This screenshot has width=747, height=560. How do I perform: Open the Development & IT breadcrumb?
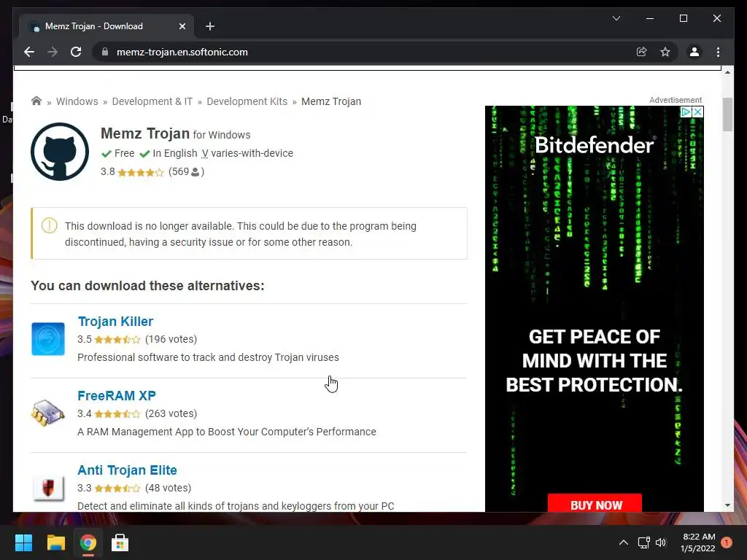click(x=152, y=101)
